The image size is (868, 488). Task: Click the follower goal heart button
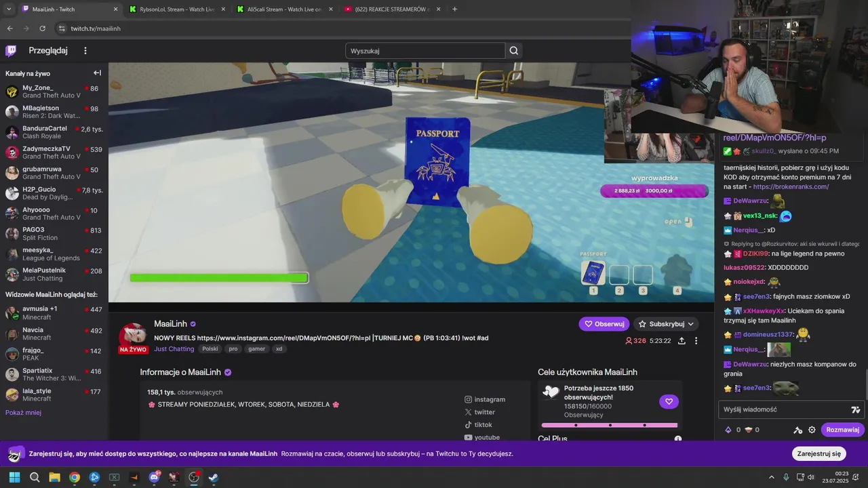[x=669, y=402]
